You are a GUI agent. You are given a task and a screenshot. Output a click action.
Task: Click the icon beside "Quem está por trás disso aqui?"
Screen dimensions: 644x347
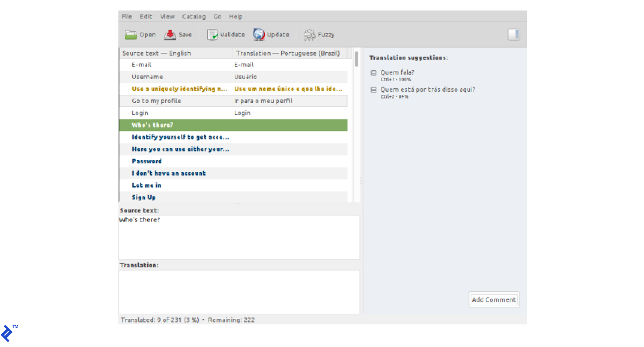(374, 90)
